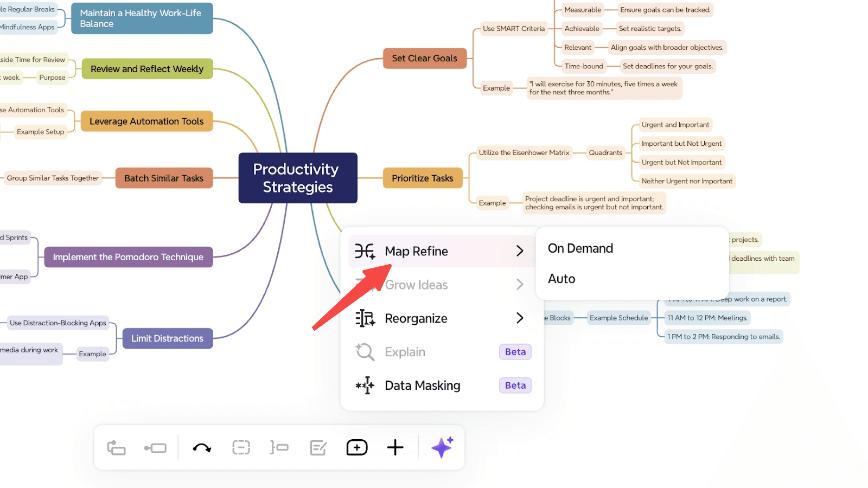Click the Explain magnifier icon
The width and height of the screenshot is (868, 488).
pyautogui.click(x=365, y=352)
